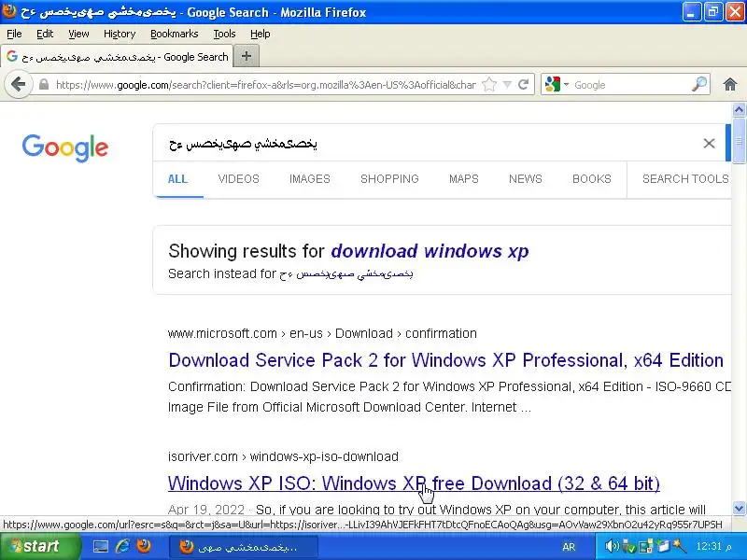
Task: Switch to the MAPS results tab
Action: pos(463,179)
